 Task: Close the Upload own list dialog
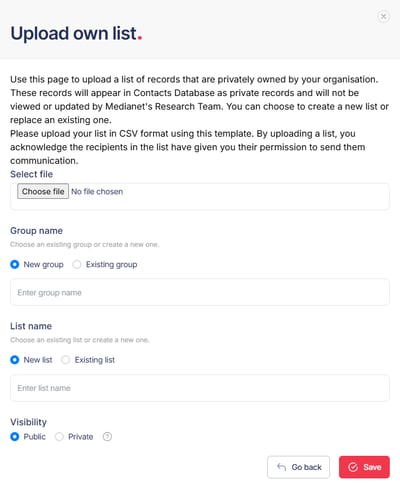coord(383,16)
